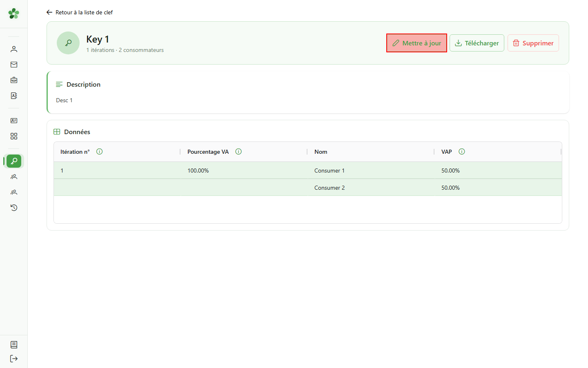Click the Description section heading

(x=83, y=84)
